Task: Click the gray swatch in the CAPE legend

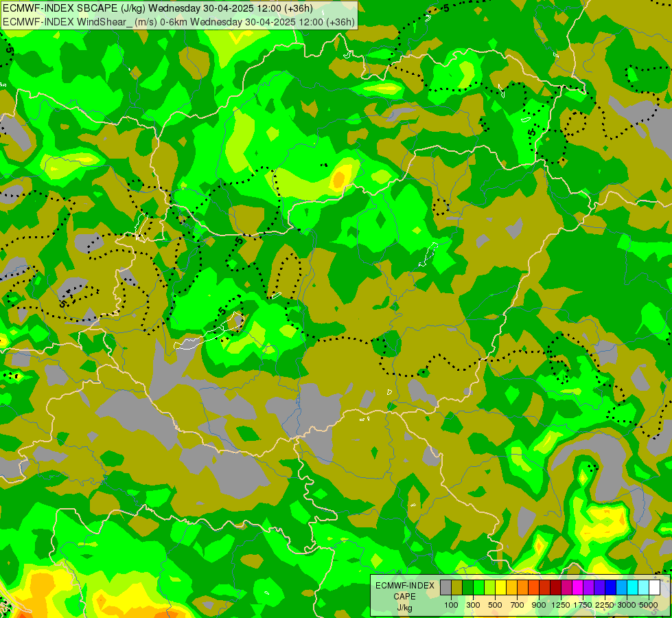Action: tap(445, 587)
